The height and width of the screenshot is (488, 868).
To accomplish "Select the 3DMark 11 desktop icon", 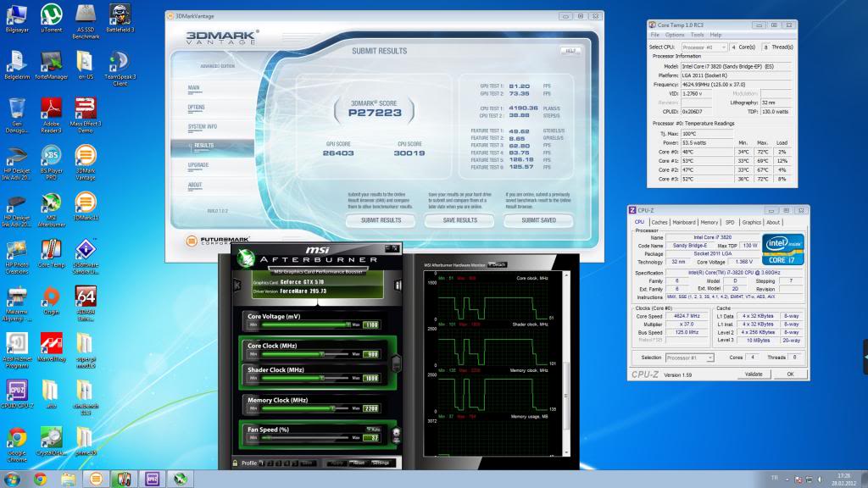I will tap(86, 207).
